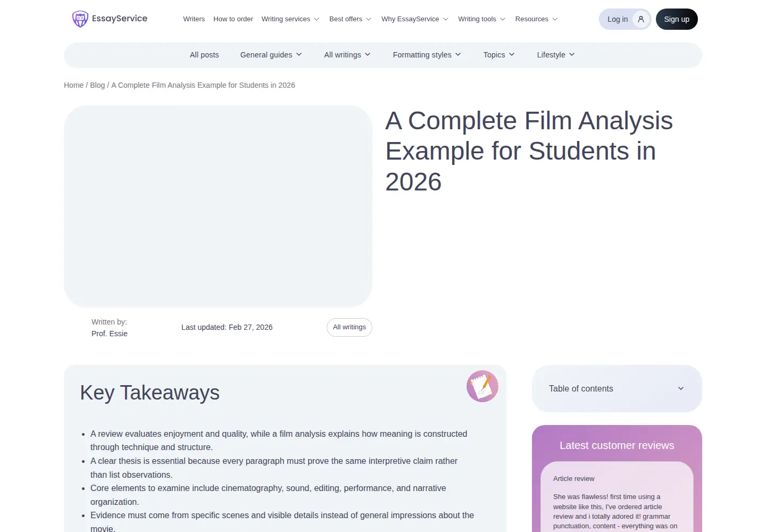Select the Writing services menu label

(x=286, y=19)
